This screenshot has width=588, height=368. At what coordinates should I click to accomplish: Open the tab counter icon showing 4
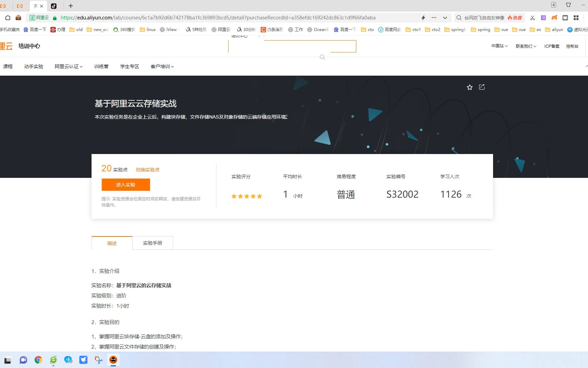[554, 5]
